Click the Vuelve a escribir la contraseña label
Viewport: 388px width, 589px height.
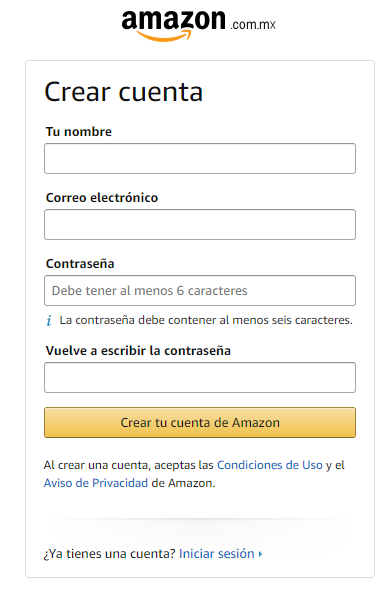pyautogui.click(x=138, y=351)
